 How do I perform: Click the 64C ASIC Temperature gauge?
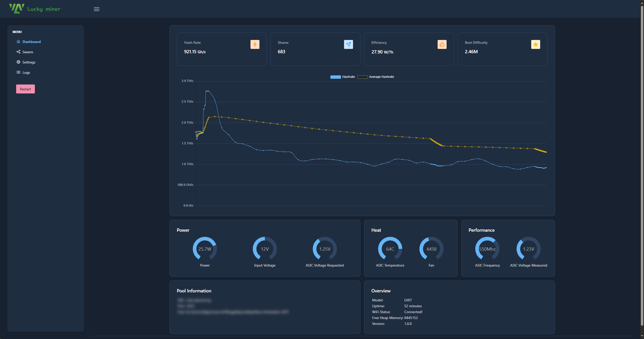[390, 249]
